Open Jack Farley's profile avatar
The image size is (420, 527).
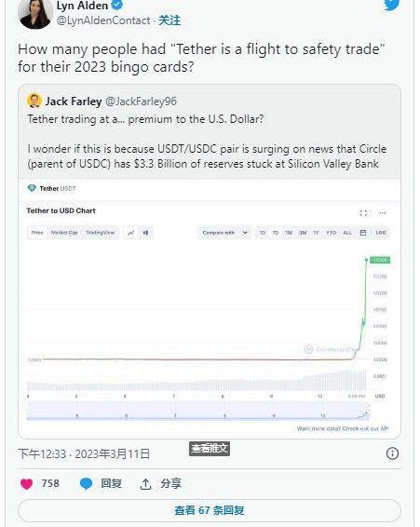click(34, 101)
